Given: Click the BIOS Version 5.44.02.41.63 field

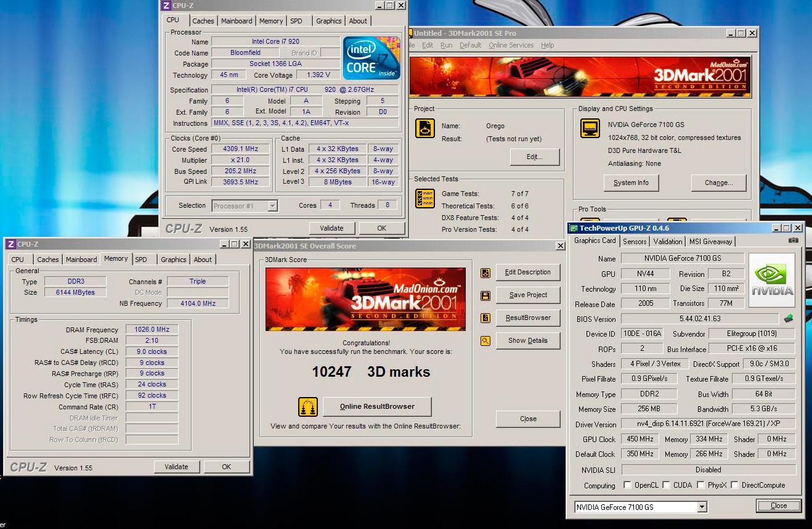Looking at the screenshot, I should click(700, 319).
